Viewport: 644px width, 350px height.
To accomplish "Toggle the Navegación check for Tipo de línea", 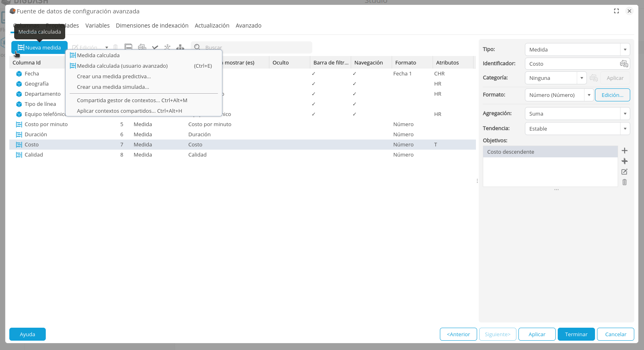I will [354, 104].
